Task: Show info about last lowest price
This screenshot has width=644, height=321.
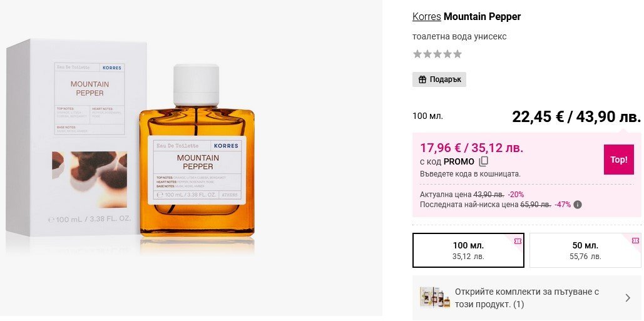Action: 578,205
